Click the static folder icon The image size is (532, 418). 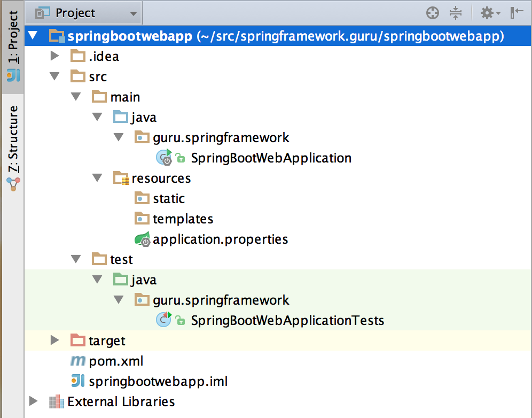tap(142, 198)
